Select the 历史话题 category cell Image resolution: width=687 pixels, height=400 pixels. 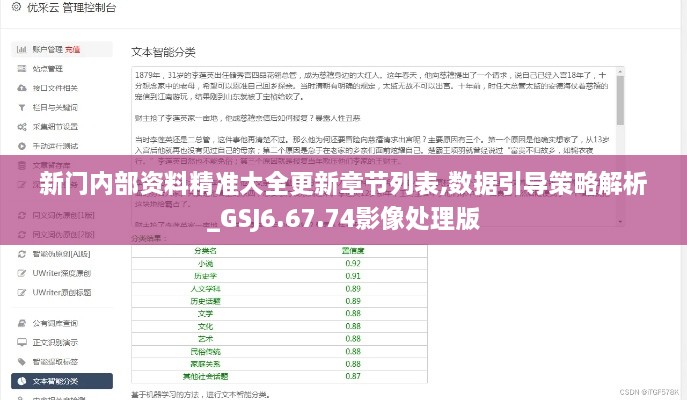point(205,301)
